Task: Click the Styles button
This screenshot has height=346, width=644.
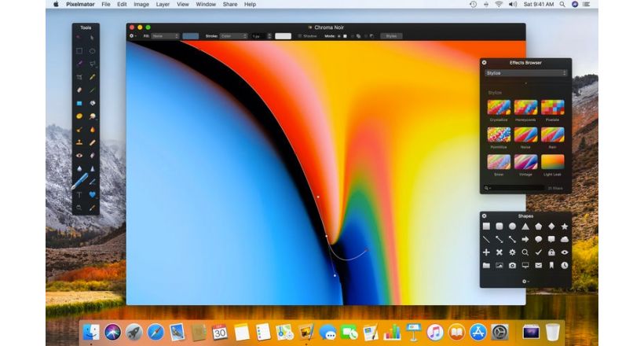Action: pyautogui.click(x=391, y=36)
